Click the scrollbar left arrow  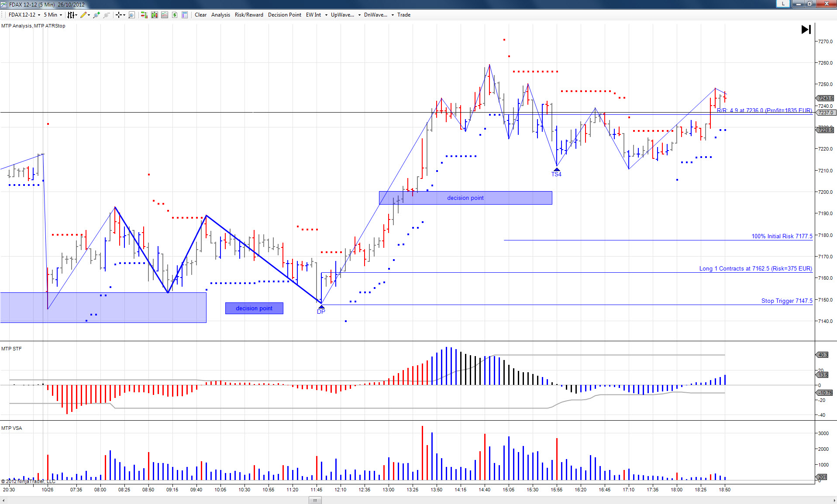point(3,500)
